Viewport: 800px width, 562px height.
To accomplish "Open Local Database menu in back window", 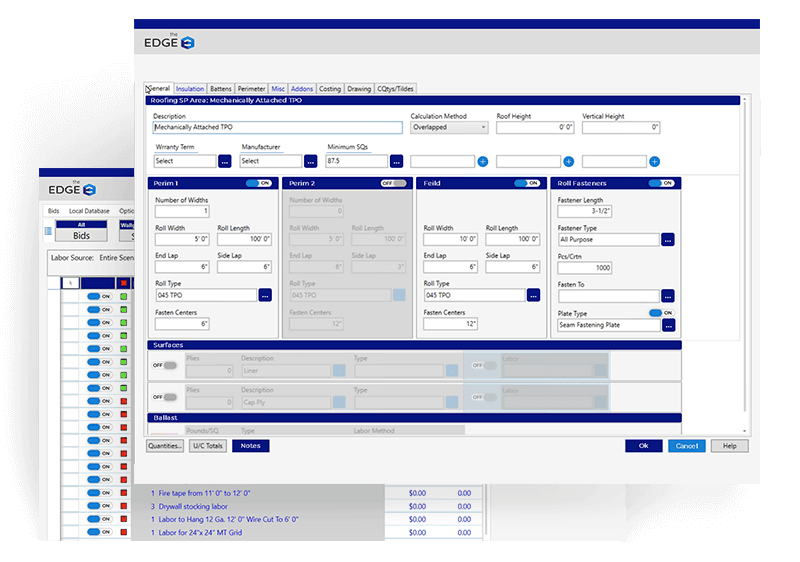I will 89,211.
